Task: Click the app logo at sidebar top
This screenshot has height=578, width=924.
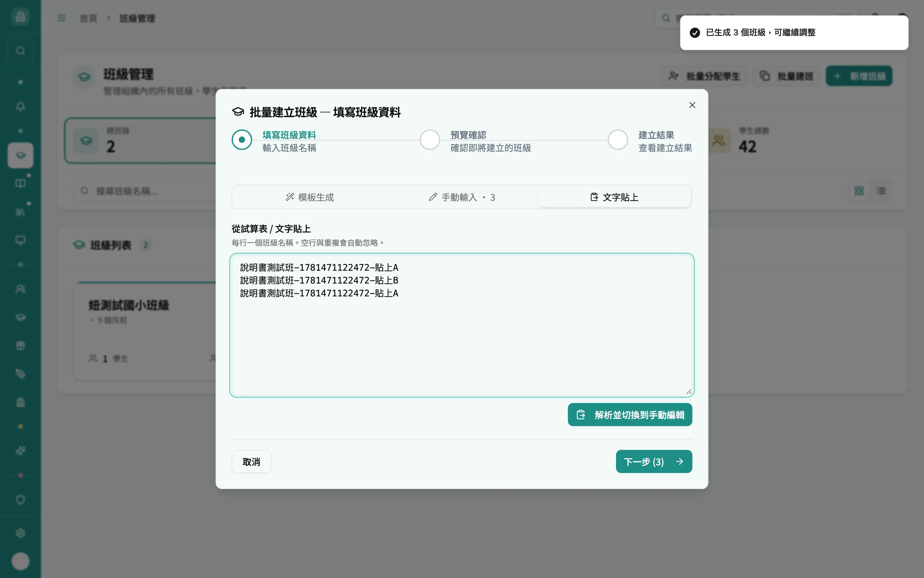Action: (21, 16)
